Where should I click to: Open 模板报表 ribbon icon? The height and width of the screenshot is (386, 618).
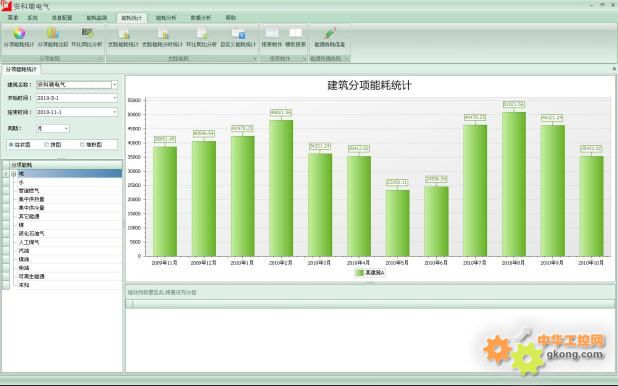click(x=295, y=33)
